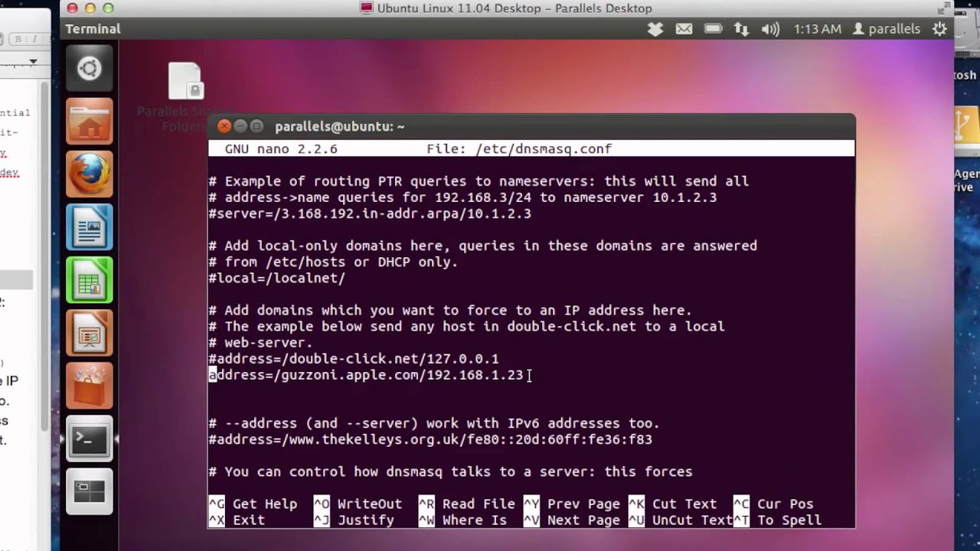
Task: Open LibreOffice Writer launcher icon
Action: pos(89,227)
